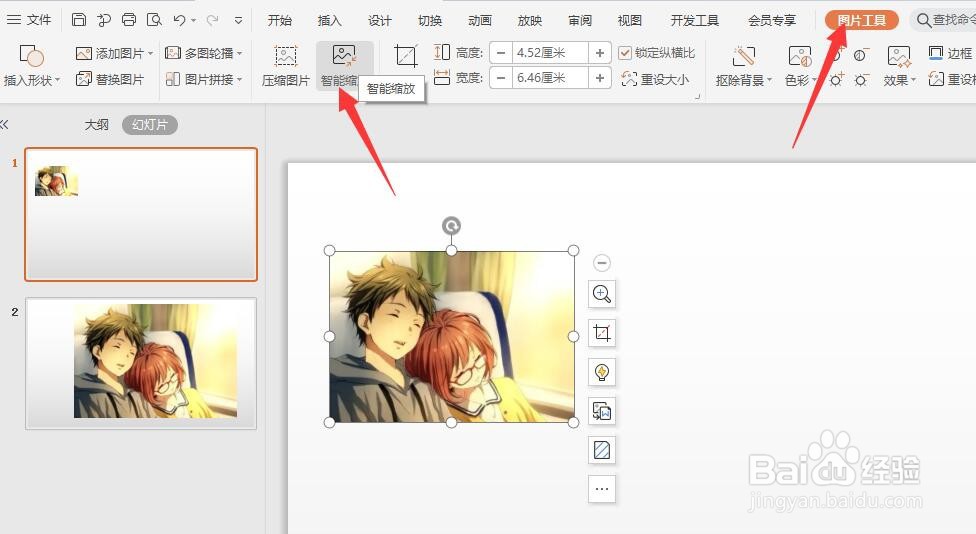
Task: Click the 智能缩放 icon
Action: point(344,55)
